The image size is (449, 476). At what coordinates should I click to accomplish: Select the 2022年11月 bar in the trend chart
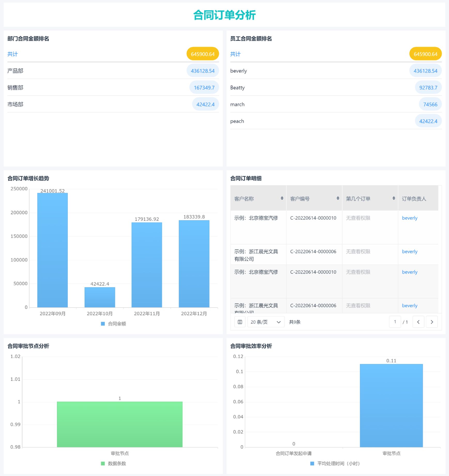point(147,265)
